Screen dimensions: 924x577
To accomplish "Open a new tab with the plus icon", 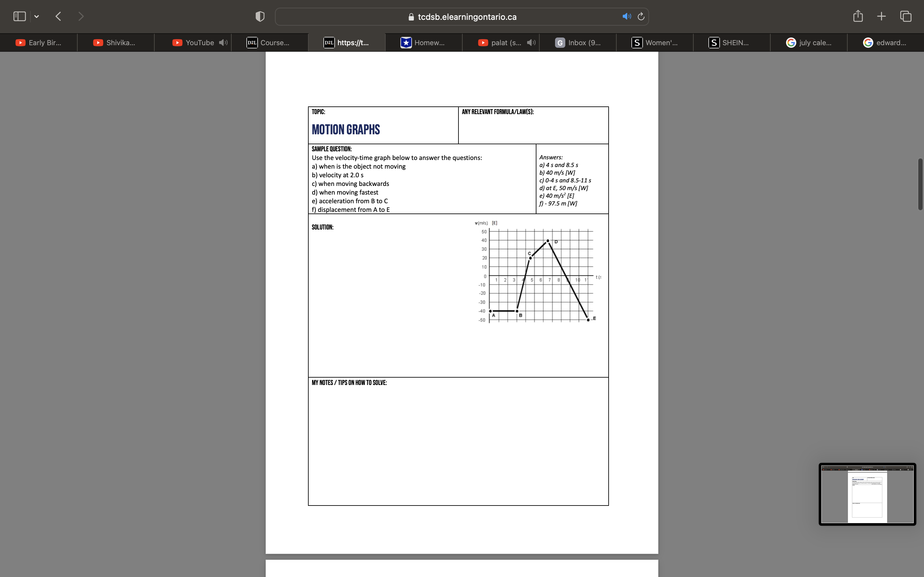I will pos(881,16).
